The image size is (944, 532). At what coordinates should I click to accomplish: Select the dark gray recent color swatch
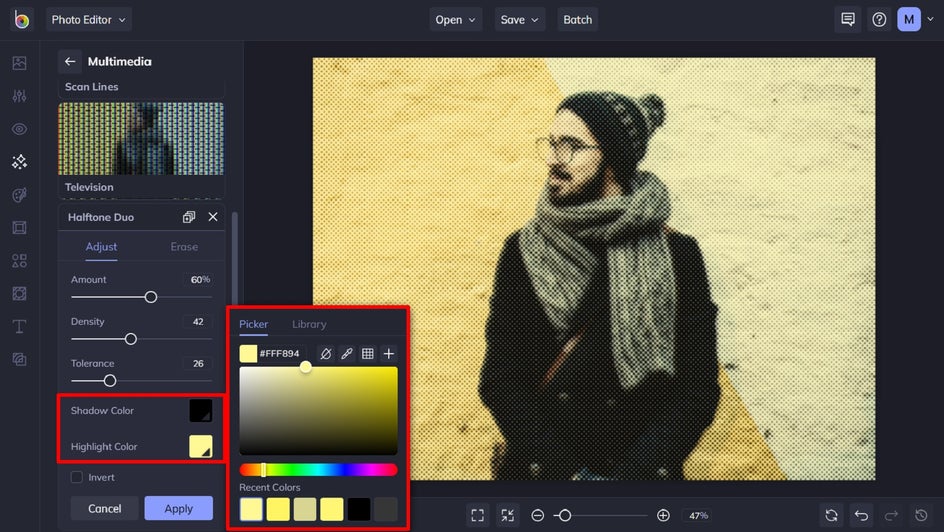pos(386,509)
